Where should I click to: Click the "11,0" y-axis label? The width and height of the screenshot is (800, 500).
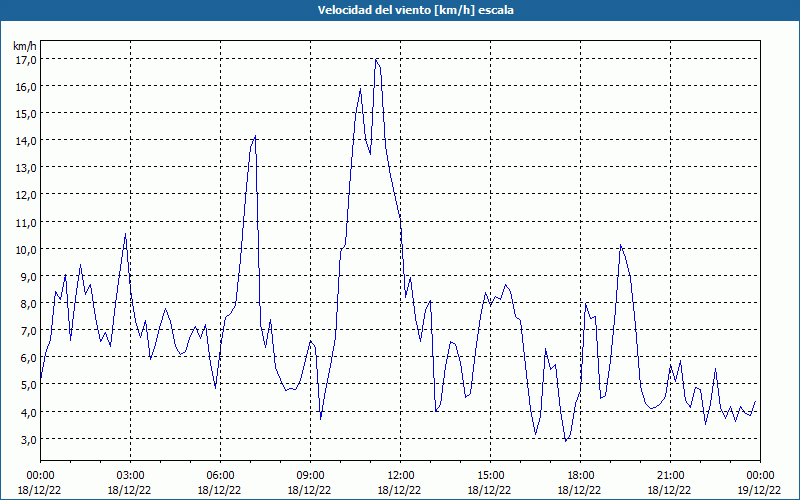pos(26,222)
